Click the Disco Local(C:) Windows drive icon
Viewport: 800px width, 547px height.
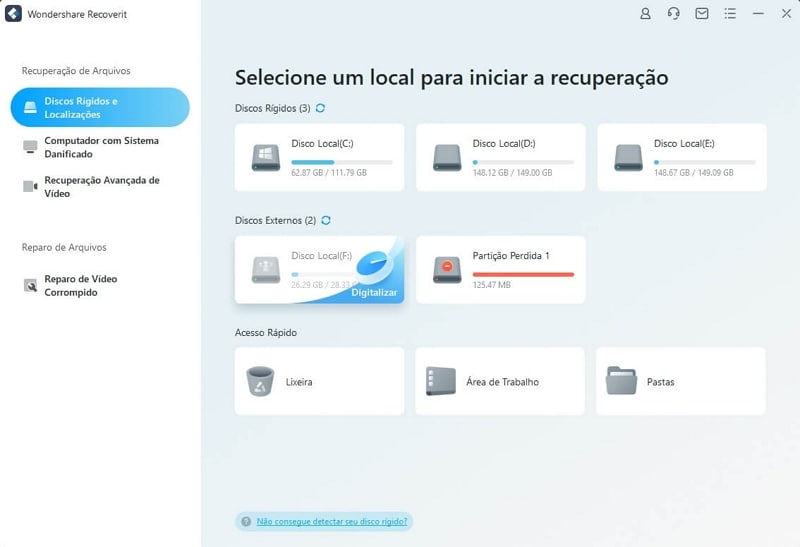(266, 158)
